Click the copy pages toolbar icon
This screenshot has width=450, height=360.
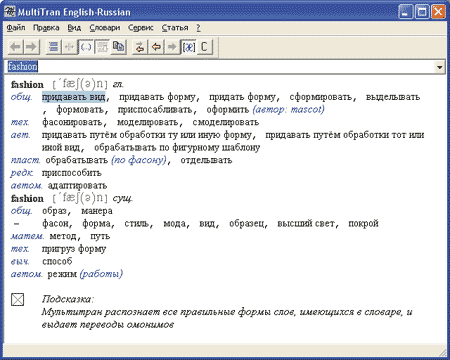[118, 47]
